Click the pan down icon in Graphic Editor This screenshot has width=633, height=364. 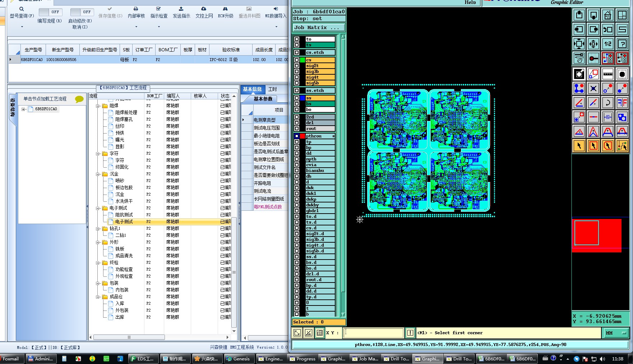pos(593,15)
